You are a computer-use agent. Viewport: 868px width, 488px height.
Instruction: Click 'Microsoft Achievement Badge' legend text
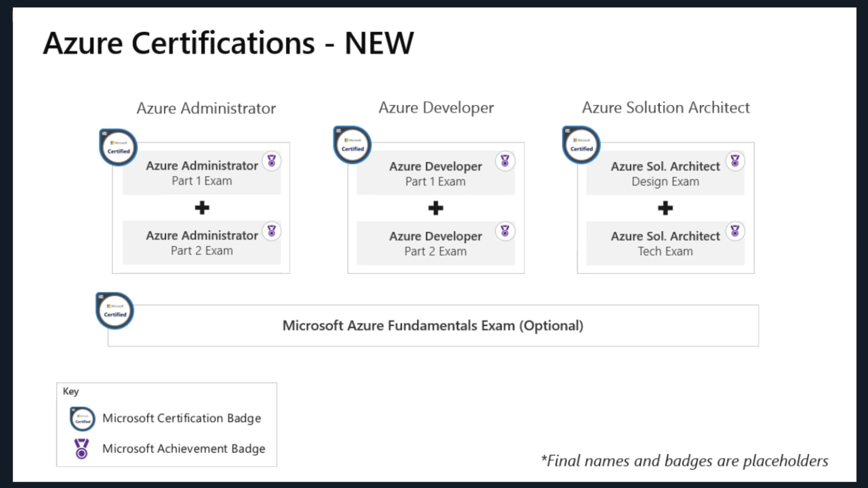pyautogui.click(x=184, y=449)
